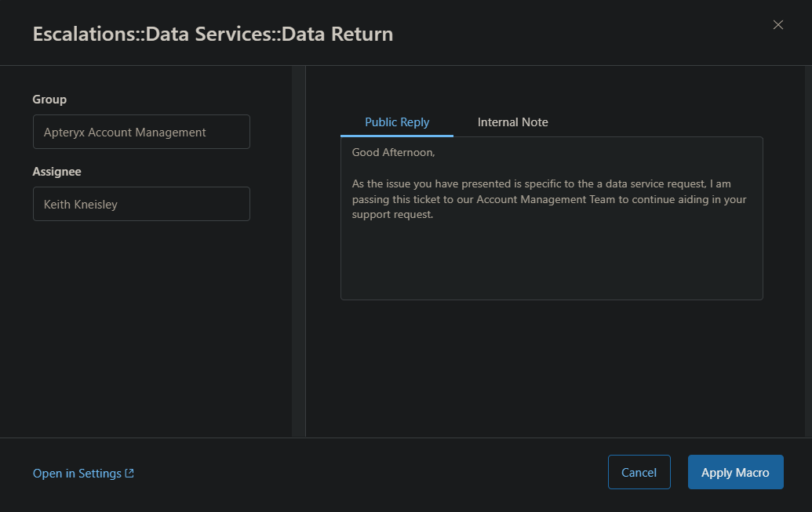Click the 'Good Afternoon,' greeting text

[394, 152]
